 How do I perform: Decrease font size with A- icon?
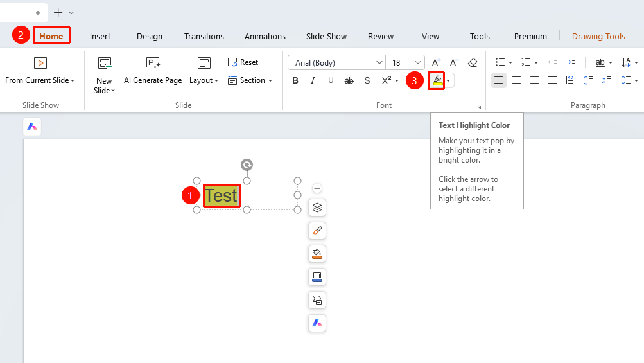pyautogui.click(x=454, y=62)
